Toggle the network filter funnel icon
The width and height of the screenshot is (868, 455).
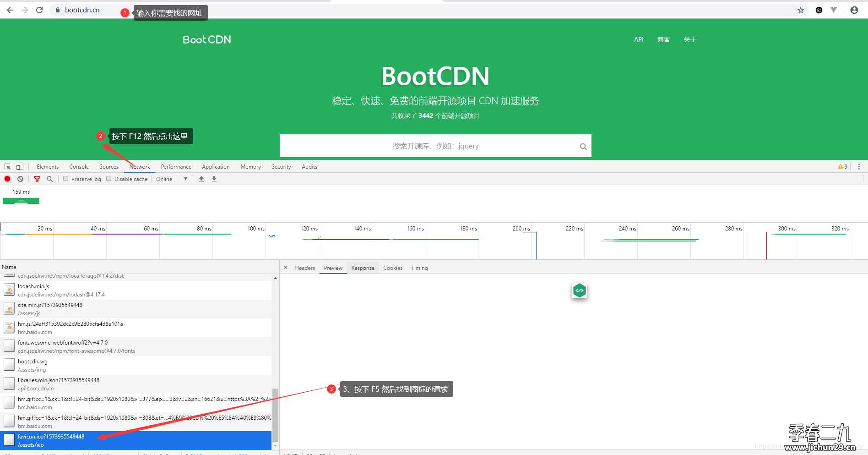point(37,179)
